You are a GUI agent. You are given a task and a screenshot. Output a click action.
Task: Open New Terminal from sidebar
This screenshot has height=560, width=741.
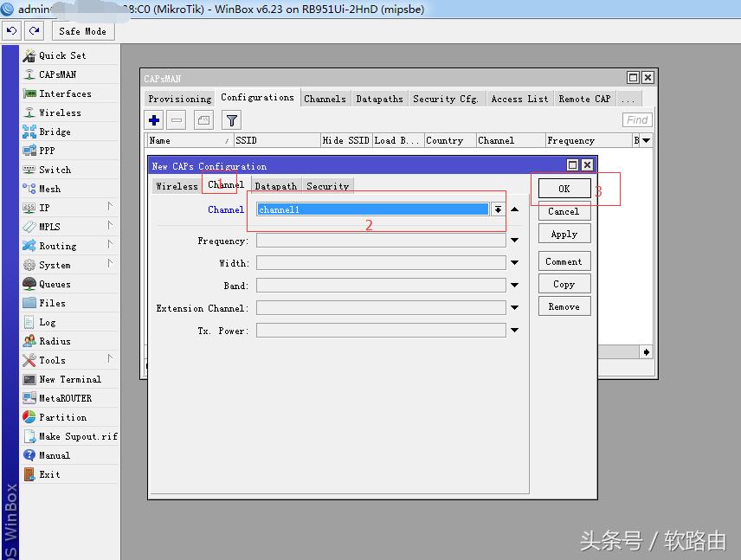coord(69,379)
